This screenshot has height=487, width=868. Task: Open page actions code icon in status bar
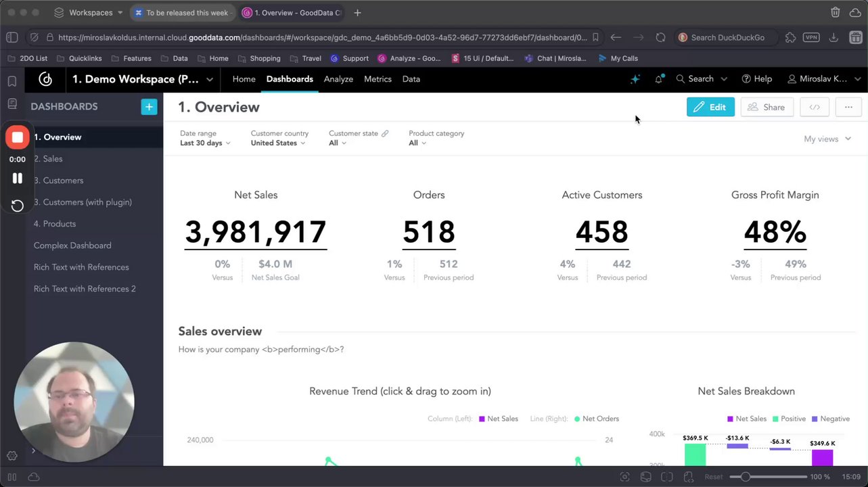click(x=688, y=477)
